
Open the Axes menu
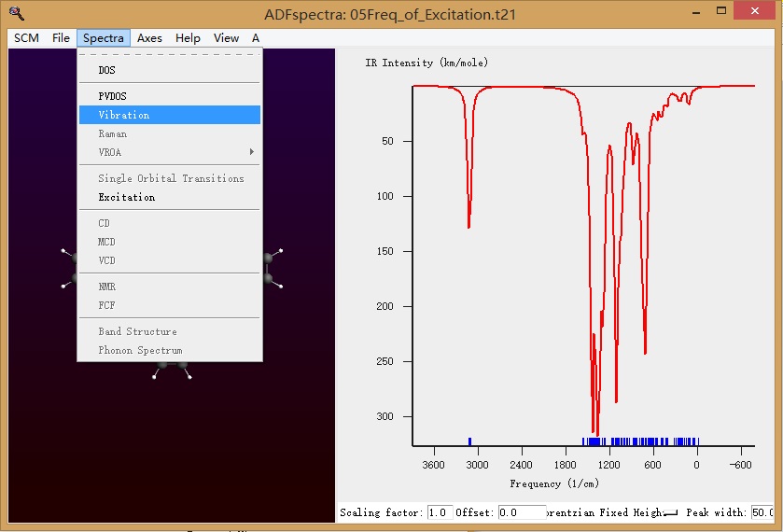[149, 38]
